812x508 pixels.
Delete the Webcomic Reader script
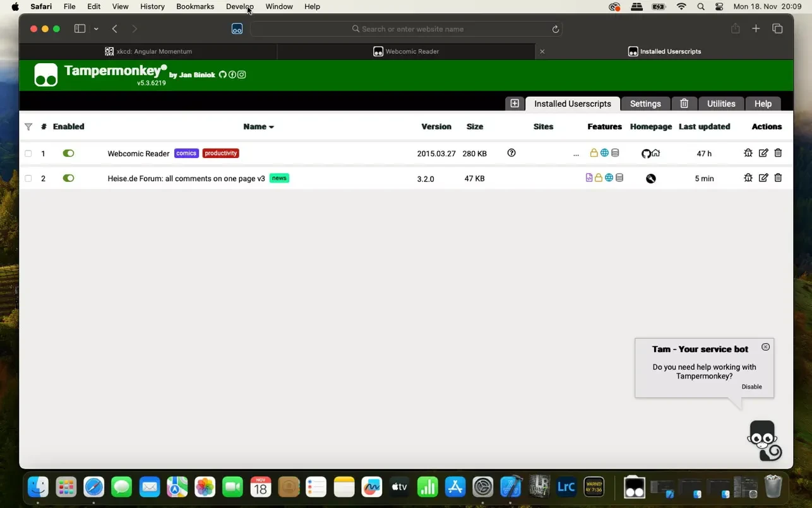(x=778, y=153)
